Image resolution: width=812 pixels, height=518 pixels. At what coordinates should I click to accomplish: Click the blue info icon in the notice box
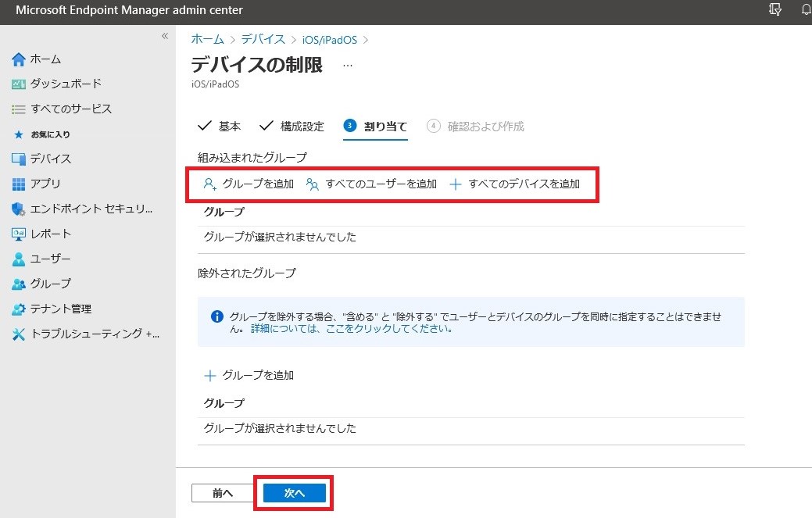click(x=217, y=316)
